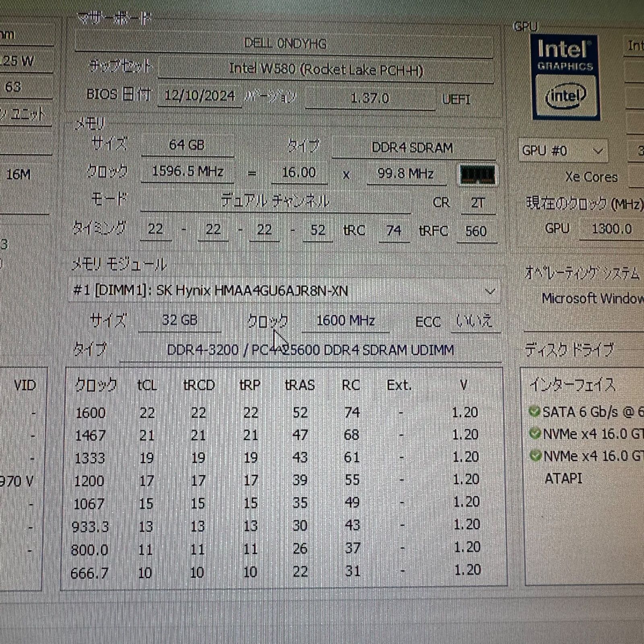
Task: Click the Xe Cores label
Action: point(591,177)
